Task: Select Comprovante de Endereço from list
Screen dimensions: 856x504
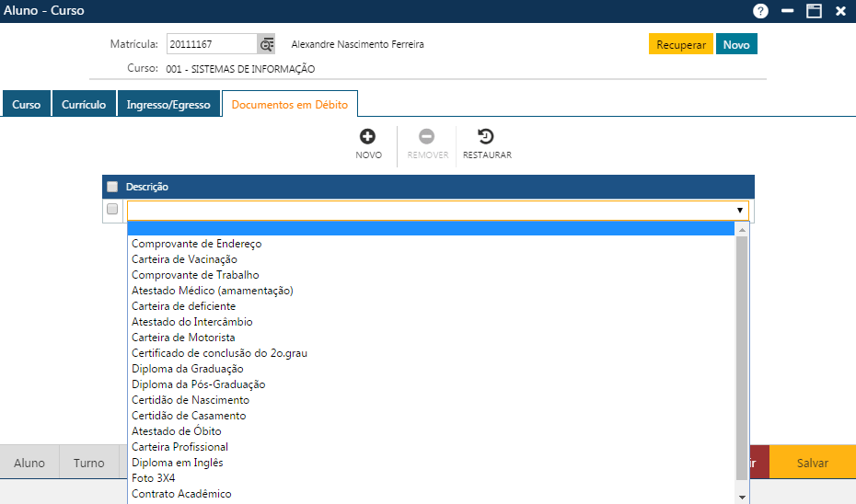Action: click(197, 244)
